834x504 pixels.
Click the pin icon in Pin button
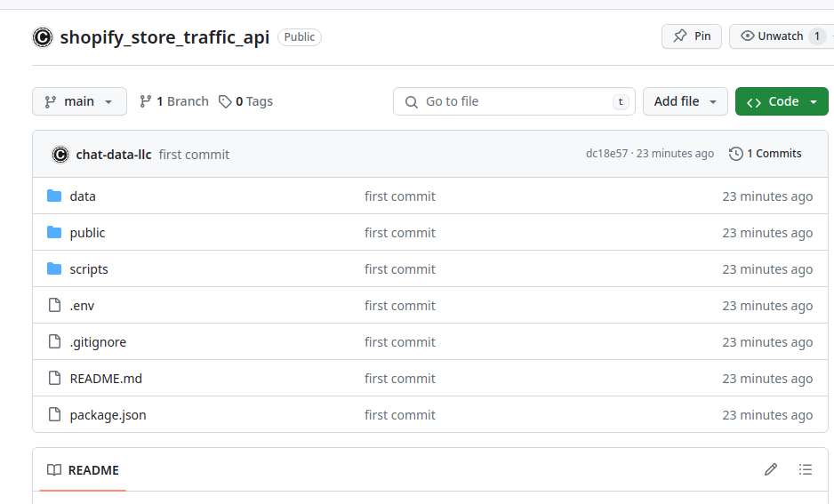680,36
